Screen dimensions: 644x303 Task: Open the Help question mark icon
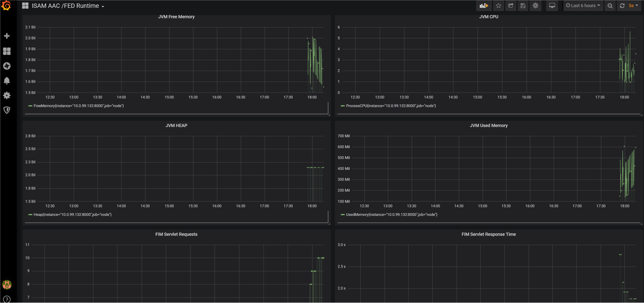(7, 300)
